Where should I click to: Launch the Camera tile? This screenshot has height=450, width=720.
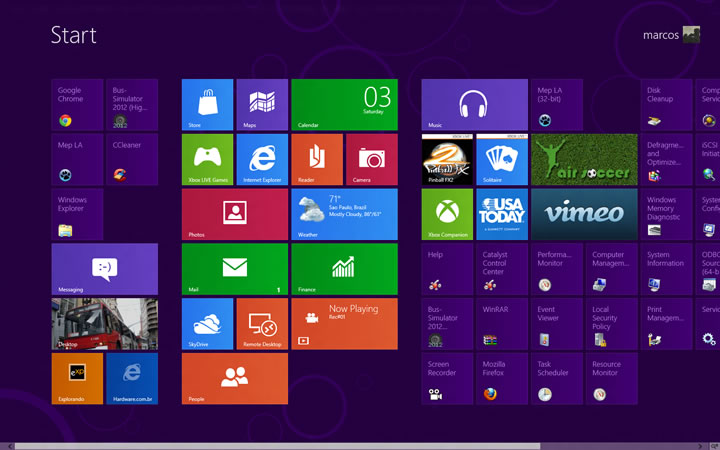(x=372, y=159)
